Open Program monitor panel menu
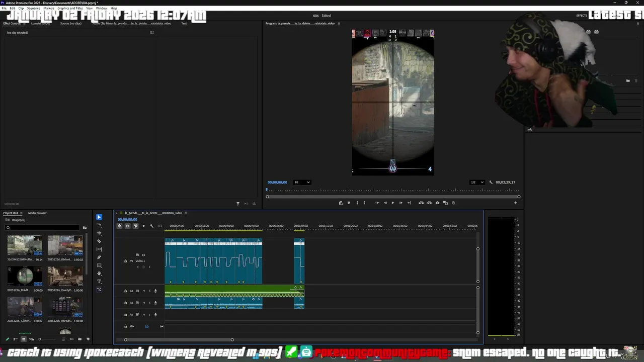This screenshot has height=362, width=644. (339, 23)
